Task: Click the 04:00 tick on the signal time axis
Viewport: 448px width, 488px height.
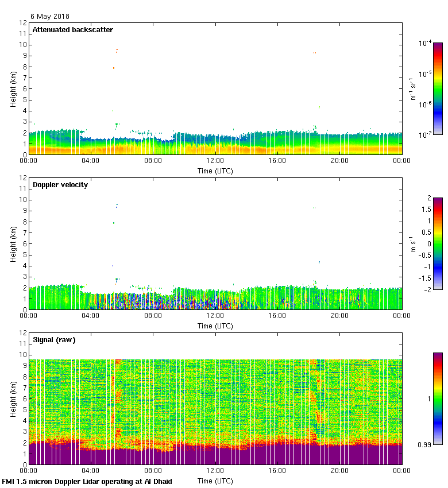Action: [x=91, y=471]
